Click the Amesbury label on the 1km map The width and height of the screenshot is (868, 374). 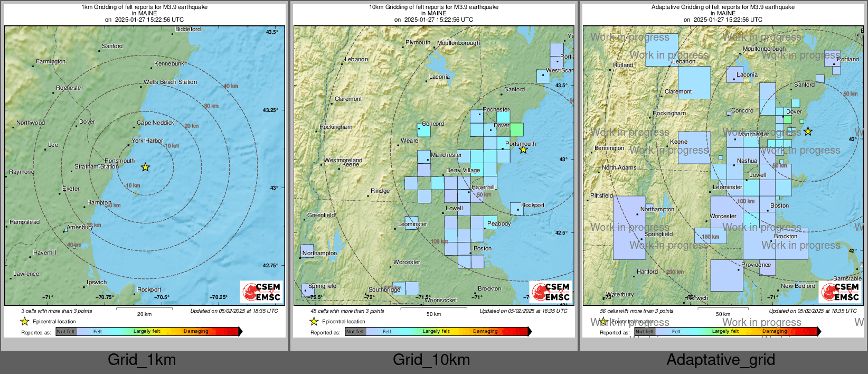80,227
